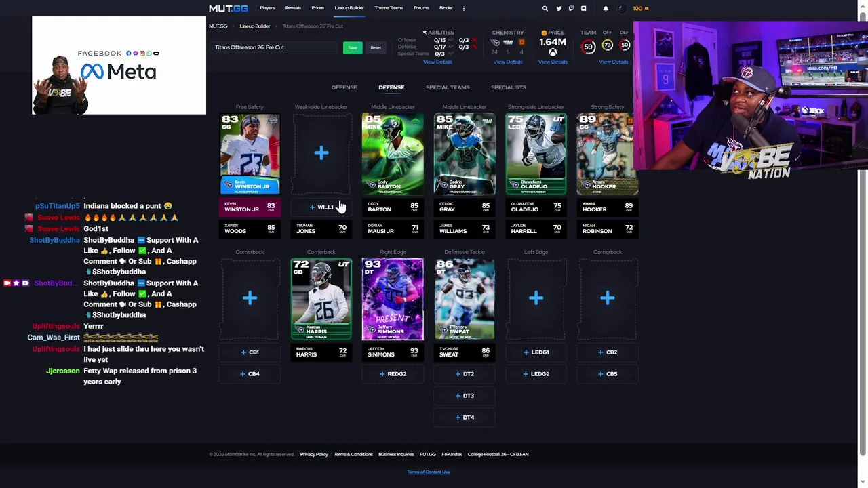Open Cedric Gray 85 card
Image resolution: width=868 pixels, height=488 pixels.
[465, 154]
